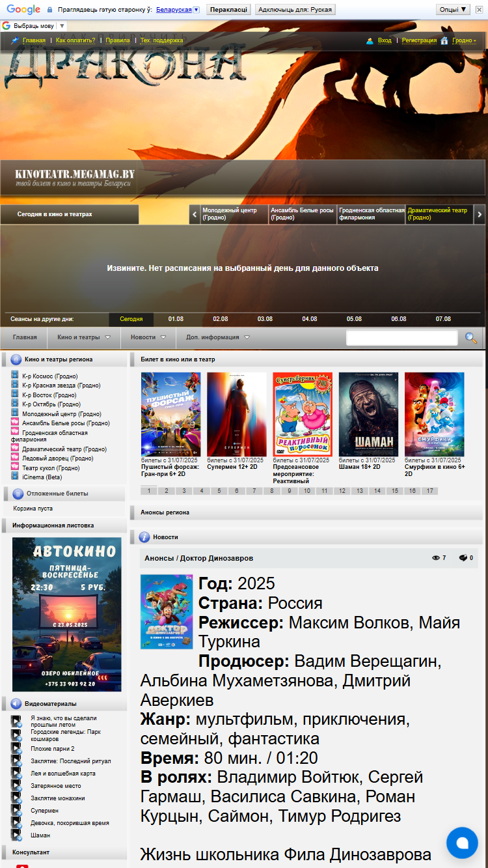Expand the Кино и театры menu

pyautogui.click(x=83, y=337)
